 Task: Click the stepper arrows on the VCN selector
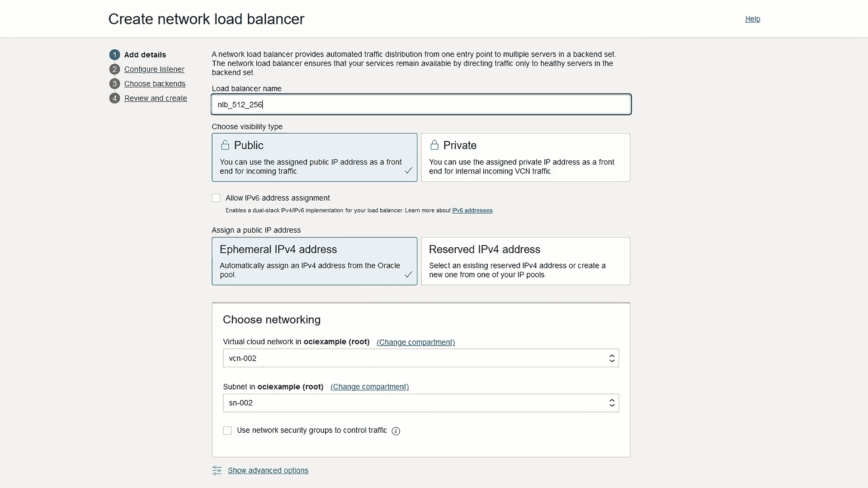tap(611, 358)
